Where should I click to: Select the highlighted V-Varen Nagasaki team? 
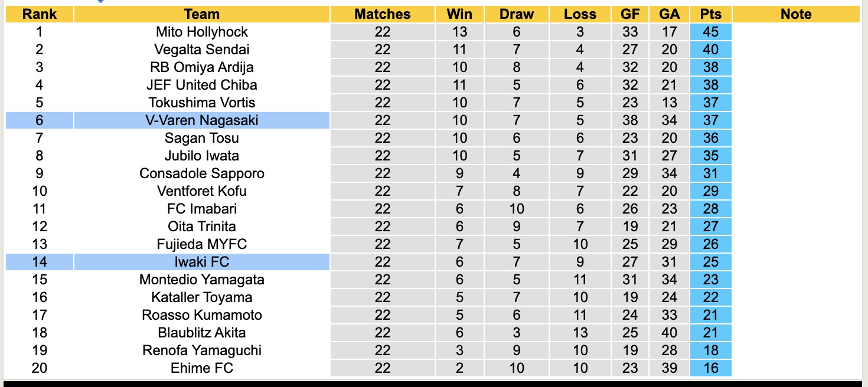pyautogui.click(x=202, y=120)
